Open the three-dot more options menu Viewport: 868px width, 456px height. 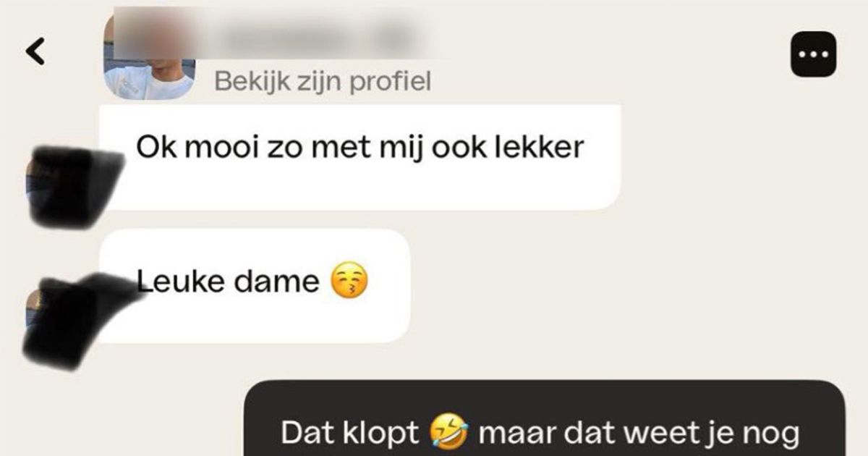click(x=813, y=54)
